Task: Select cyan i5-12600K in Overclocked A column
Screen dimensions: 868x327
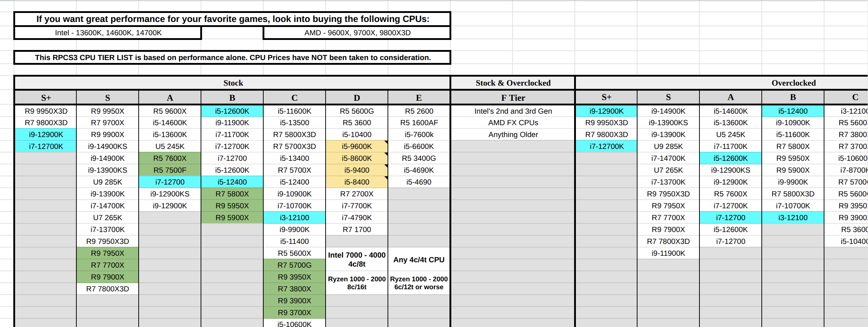Action: click(x=730, y=158)
